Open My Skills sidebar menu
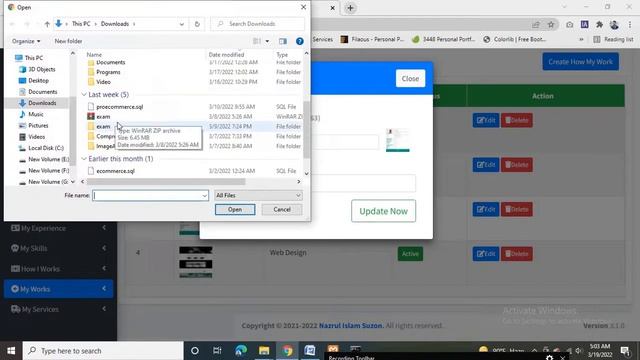This screenshot has height=360, width=640. tap(58, 248)
